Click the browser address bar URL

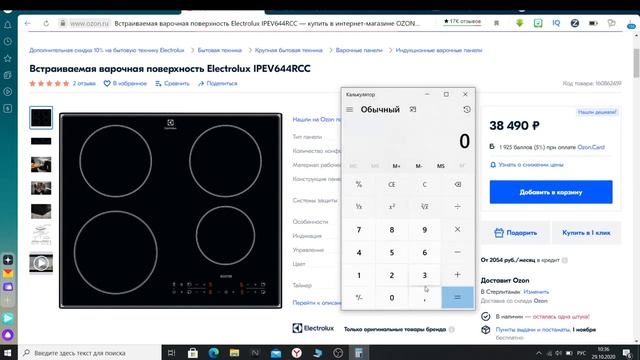[89, 24]
